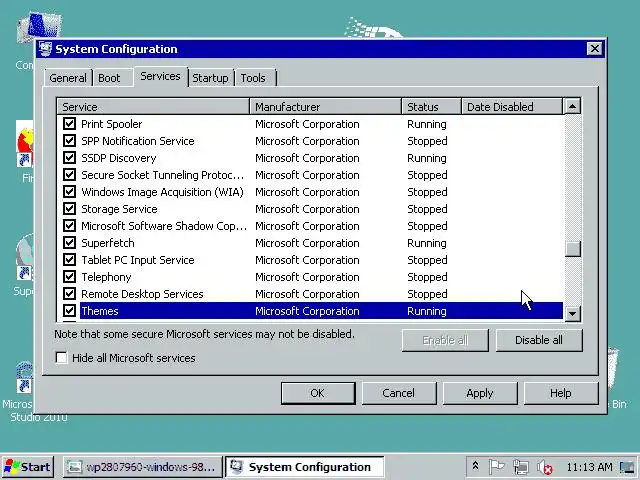
Task: Go to the Startup tab
Action: point(210,78)
